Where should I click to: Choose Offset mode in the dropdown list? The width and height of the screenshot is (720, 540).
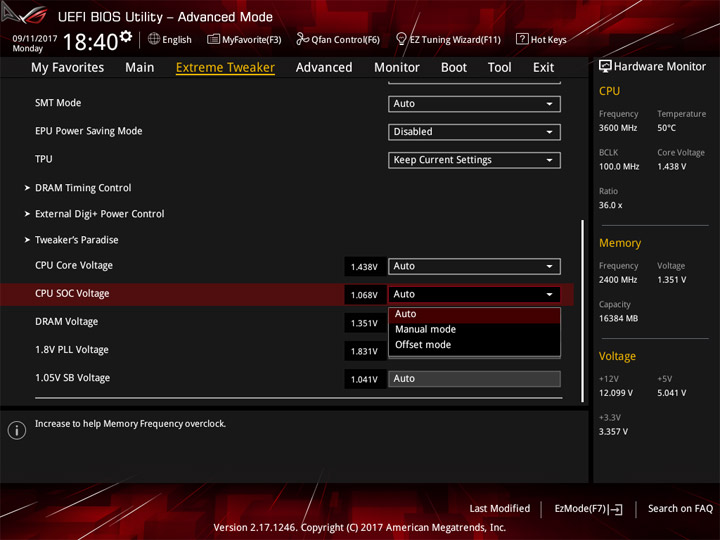(x=474, y=345)
